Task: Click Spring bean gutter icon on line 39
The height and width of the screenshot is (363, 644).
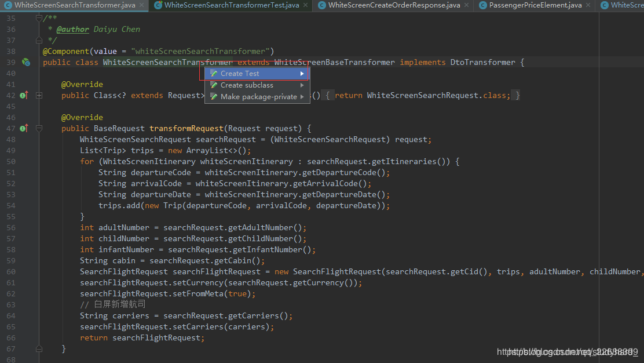Action: 26,62
